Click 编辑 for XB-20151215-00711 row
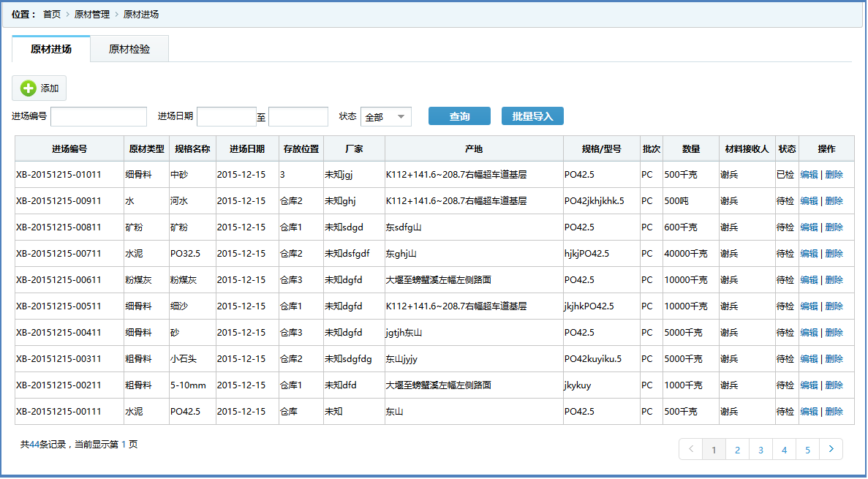This screenshot has width=868, height=479. click(809, 254)
